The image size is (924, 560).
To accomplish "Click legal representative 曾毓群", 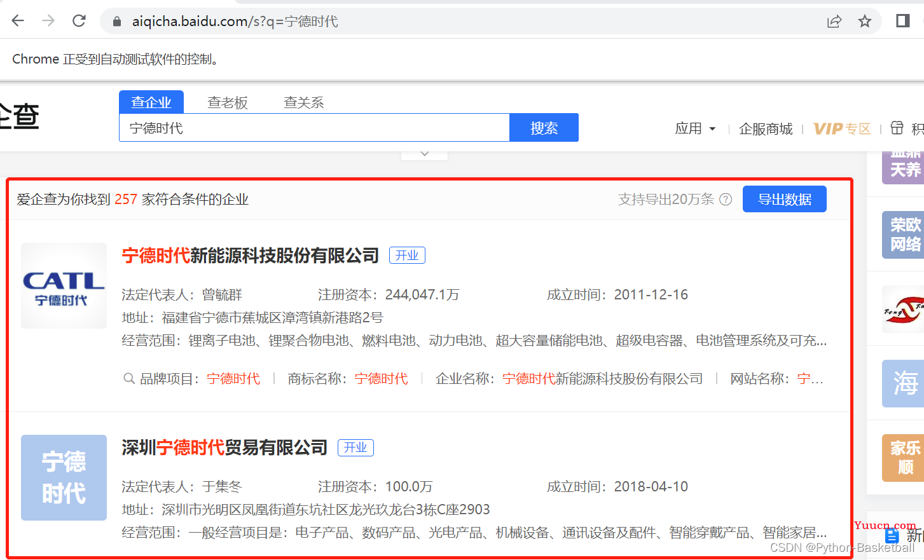I will coord(222,295).
